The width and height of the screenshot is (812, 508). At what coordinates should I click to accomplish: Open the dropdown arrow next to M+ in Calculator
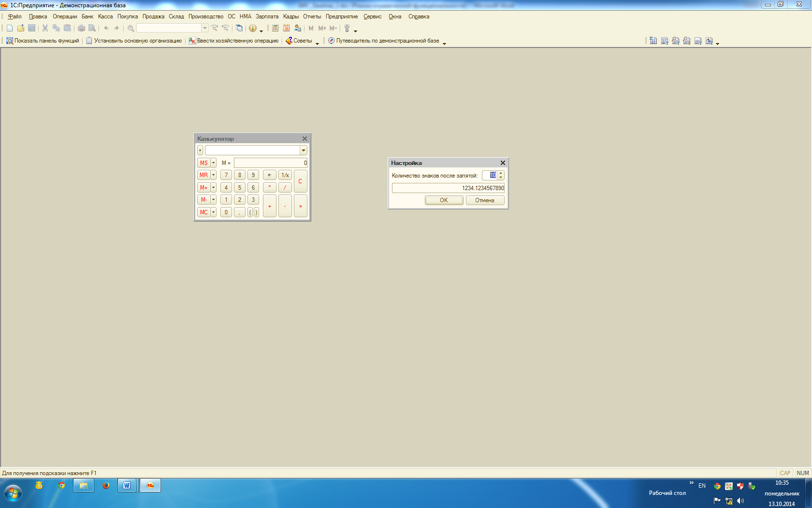pyautogui.click(x=213, y=187)
